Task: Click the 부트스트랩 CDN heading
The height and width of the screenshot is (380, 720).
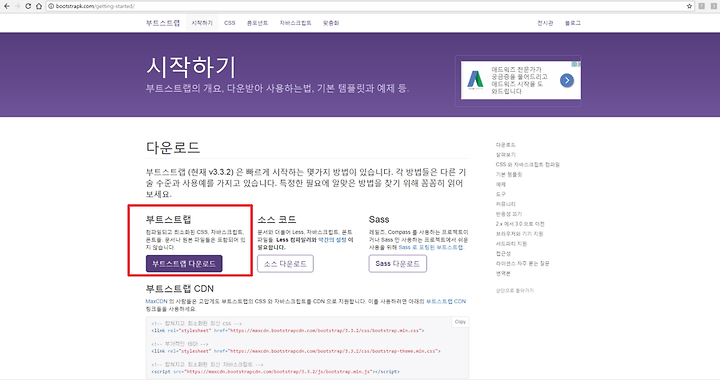Action: tap(180, 289)
